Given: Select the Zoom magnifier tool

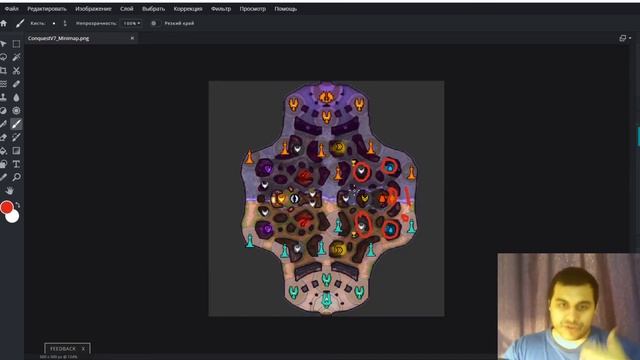Looking at the screenshot, I should coord(16,177).
